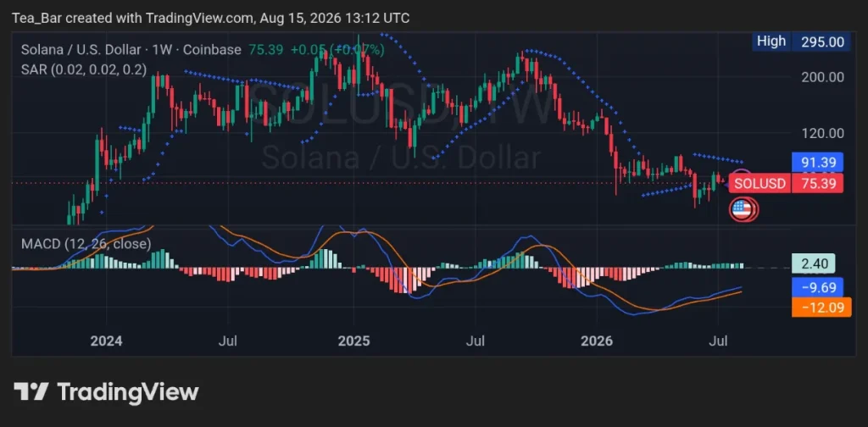Click the 91.39 blue SAR price label

818,164
